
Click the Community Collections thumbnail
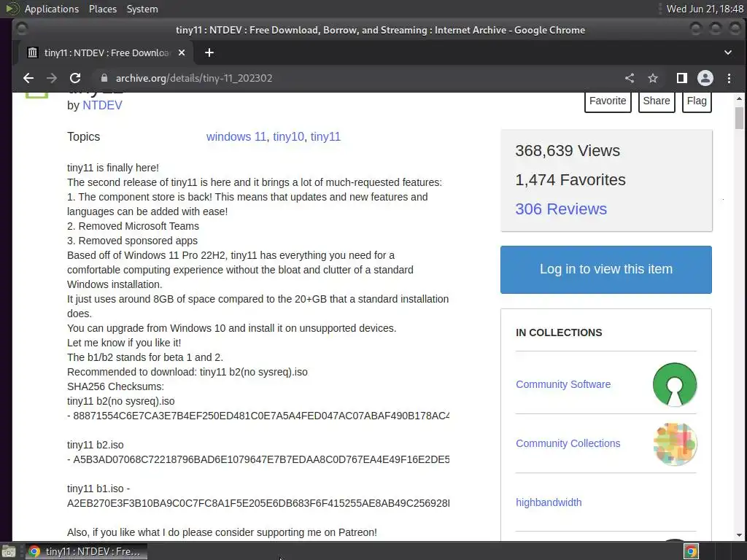675,444
